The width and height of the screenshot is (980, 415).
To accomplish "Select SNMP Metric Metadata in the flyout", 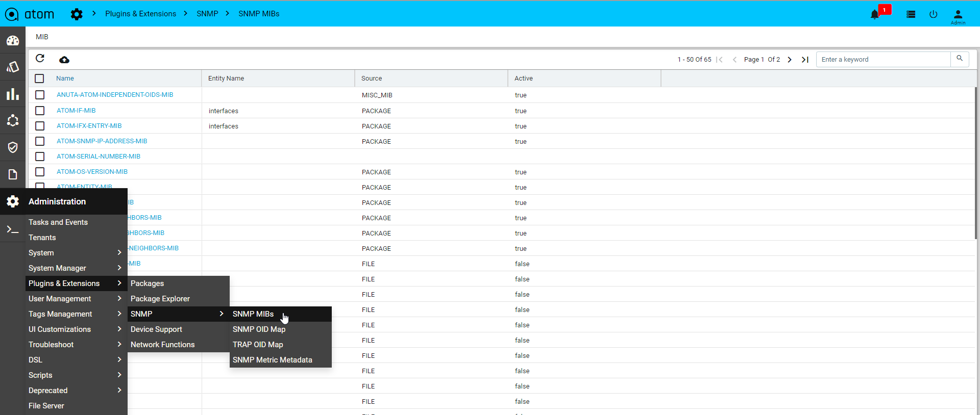I will [x=281, y=360].
